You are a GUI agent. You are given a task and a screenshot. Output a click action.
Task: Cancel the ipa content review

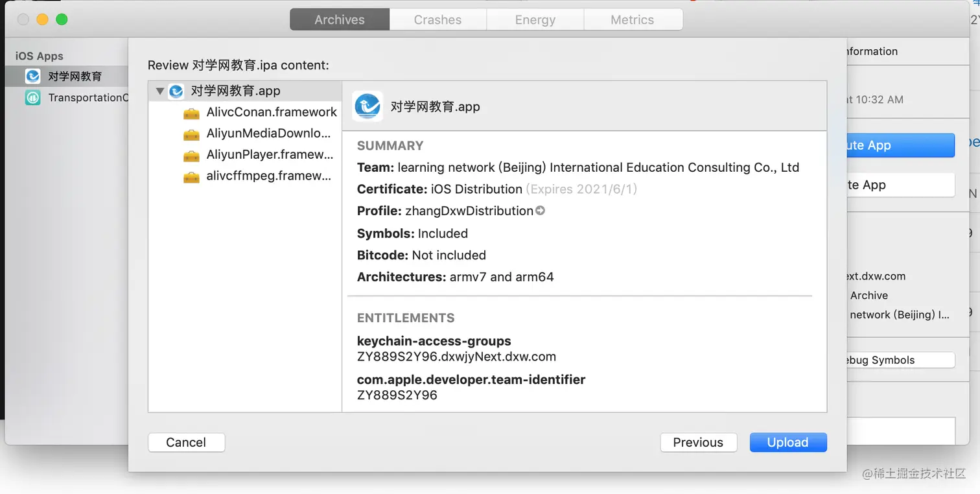tap(186, 442)
